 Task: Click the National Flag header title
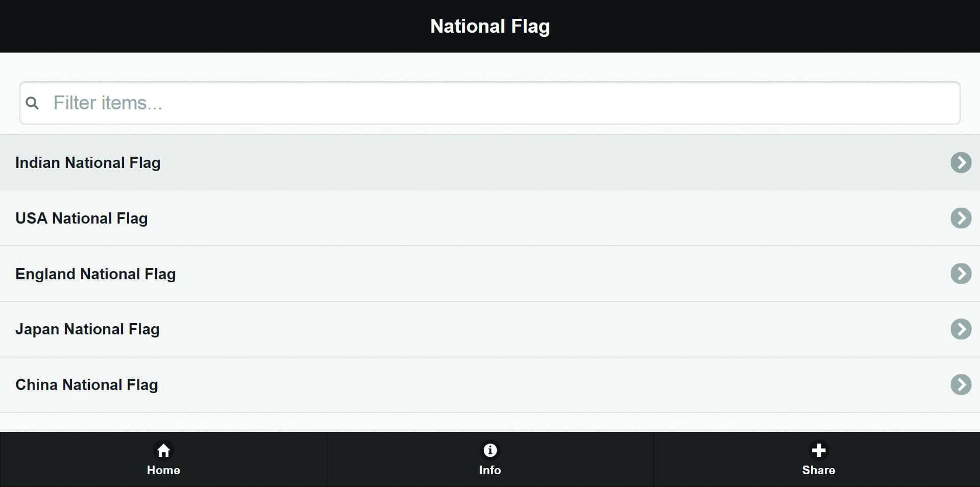click(x=490, y=26)
